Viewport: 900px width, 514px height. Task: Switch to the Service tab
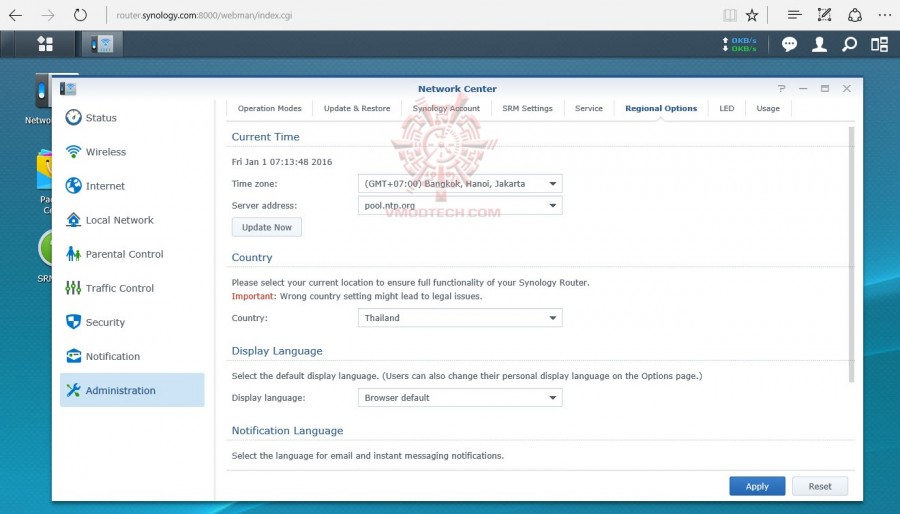point(589,108)
